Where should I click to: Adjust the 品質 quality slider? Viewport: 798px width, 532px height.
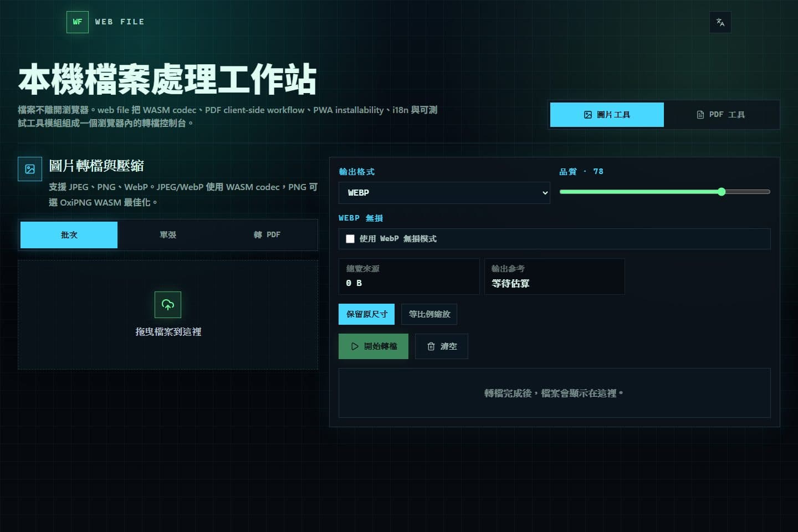[x=665, y=192]
